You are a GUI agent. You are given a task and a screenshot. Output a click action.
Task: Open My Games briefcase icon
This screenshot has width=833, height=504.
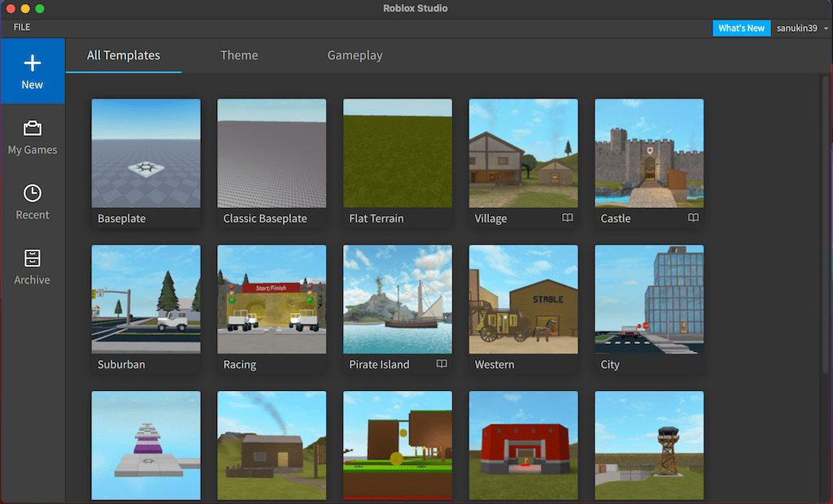click(33, 128)
